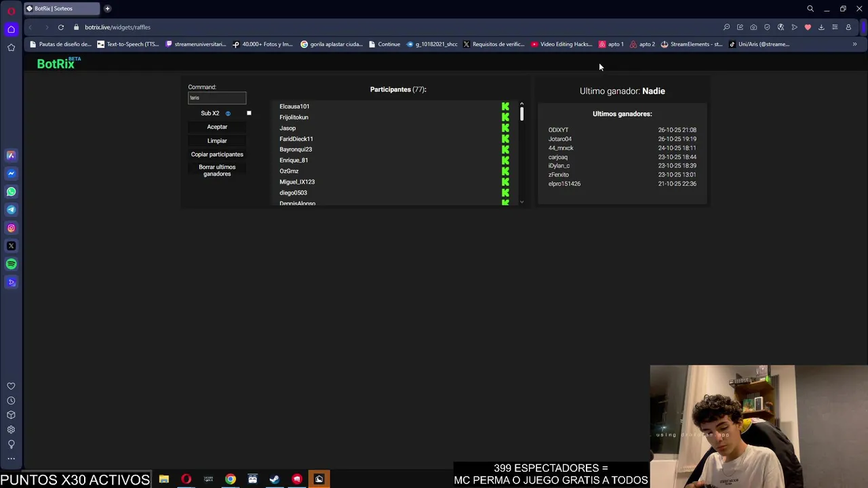Click the Command input field
This screenshot has height=488, width=868.
217,98
